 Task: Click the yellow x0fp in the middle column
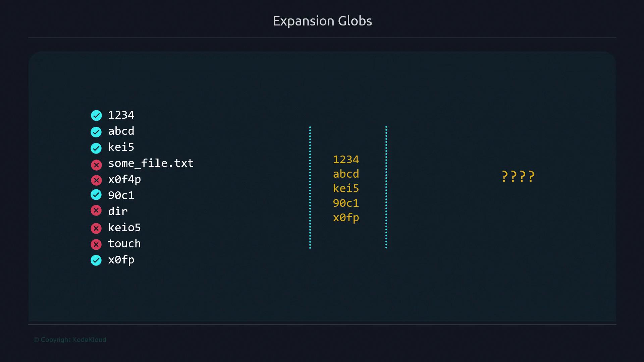346,218
